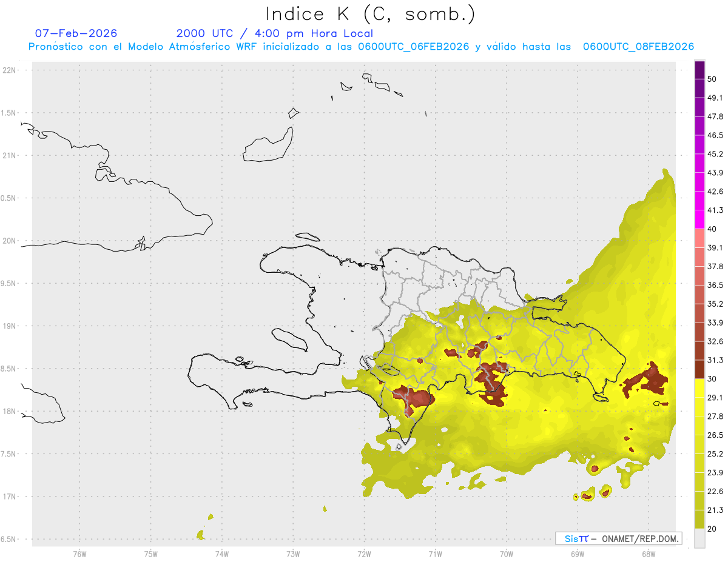Click the colorbar label '27.8'

(715, 416)
